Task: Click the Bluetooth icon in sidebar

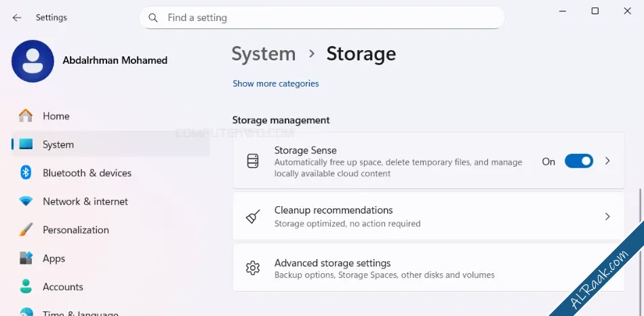Action: tap(26, 173)
